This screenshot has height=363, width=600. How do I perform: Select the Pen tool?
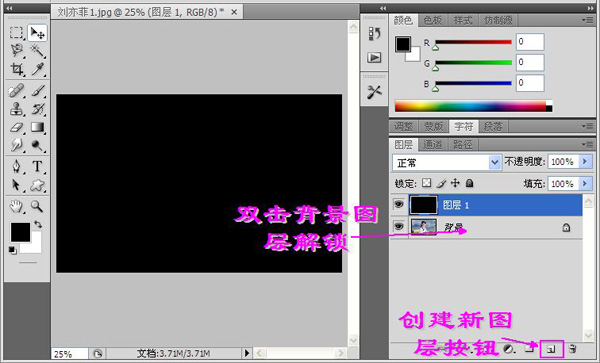pos(16,166)
